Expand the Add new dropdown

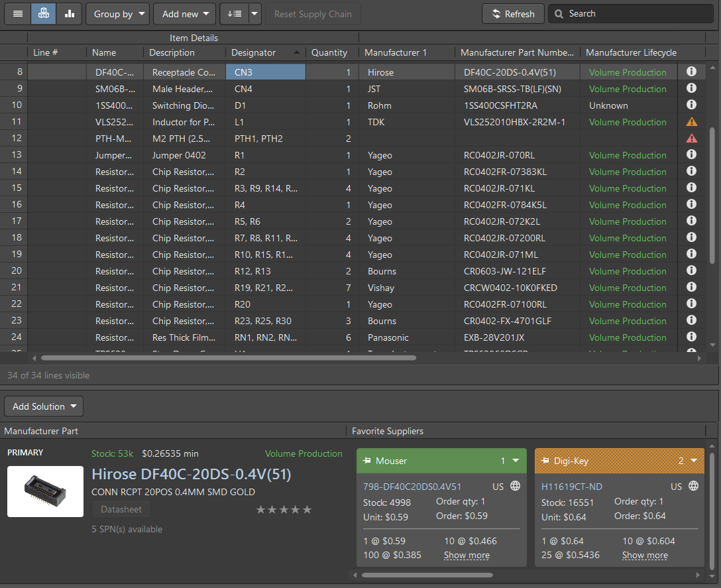(x=184, y=14)
